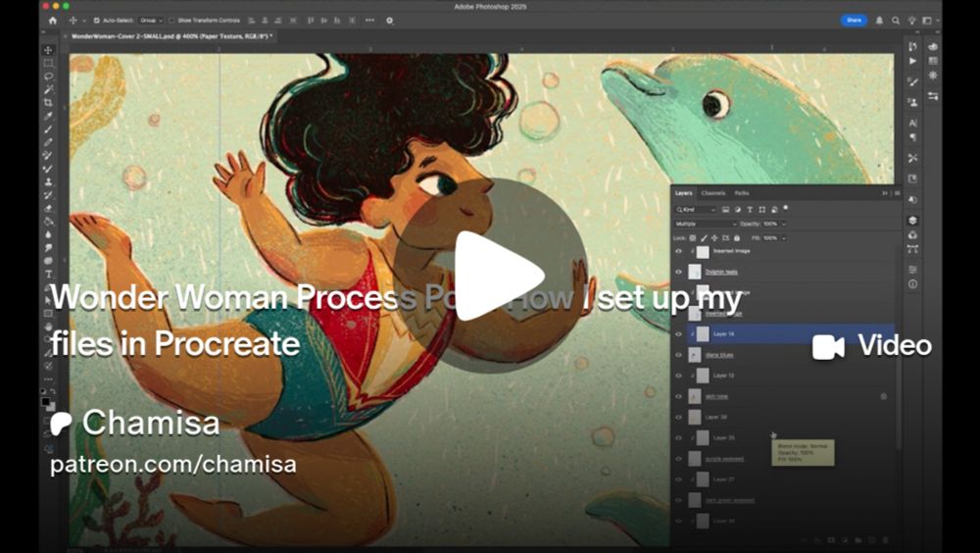Select the Magic Wand tool
980x553 pixels.
[x=48, y=89]
